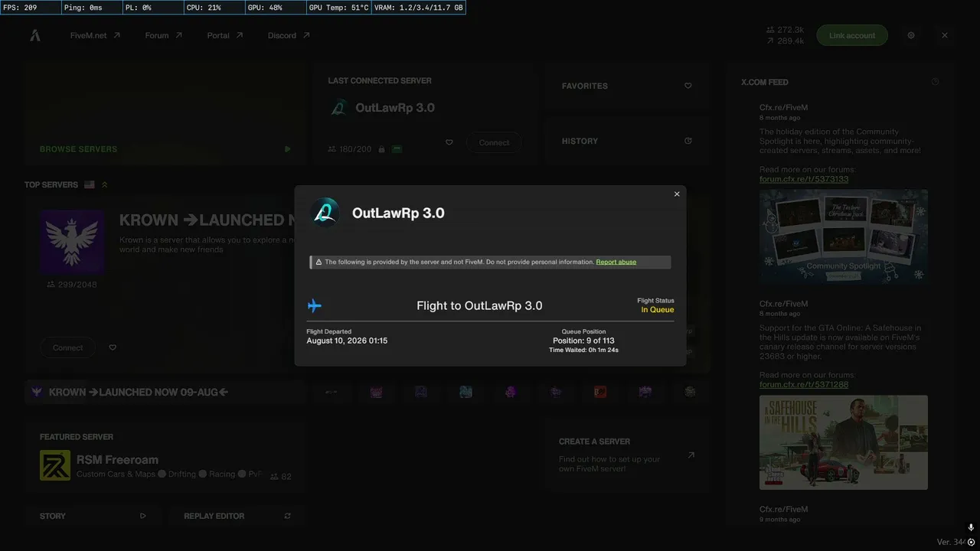Click the OutLawRp logo in the queue dialog
The width and height of the screenshot is (980, 551).
325,213
